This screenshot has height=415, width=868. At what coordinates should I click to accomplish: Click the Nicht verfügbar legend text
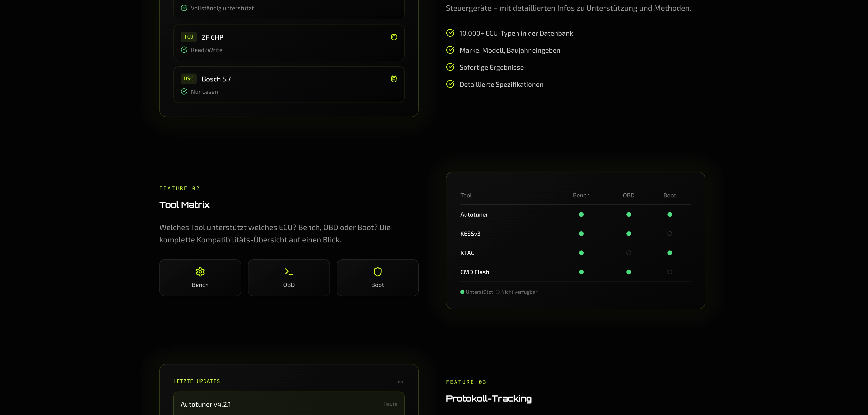click(519, 292)
